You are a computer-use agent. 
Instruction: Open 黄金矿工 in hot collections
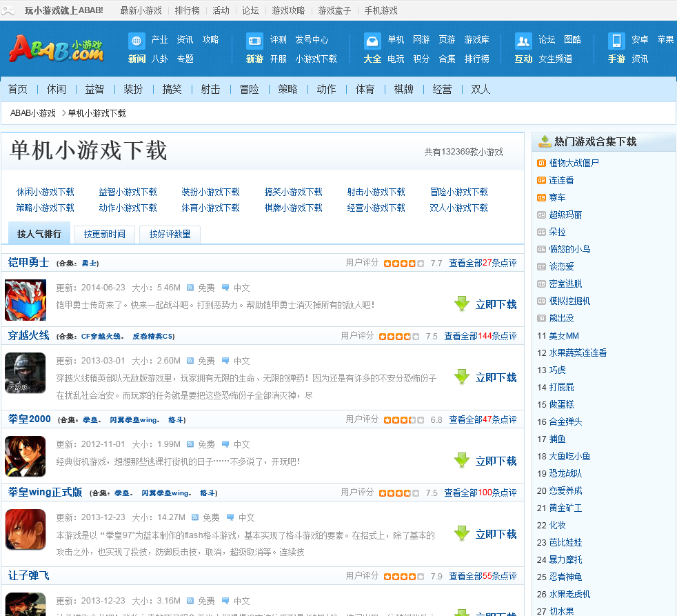coord(565,508)
